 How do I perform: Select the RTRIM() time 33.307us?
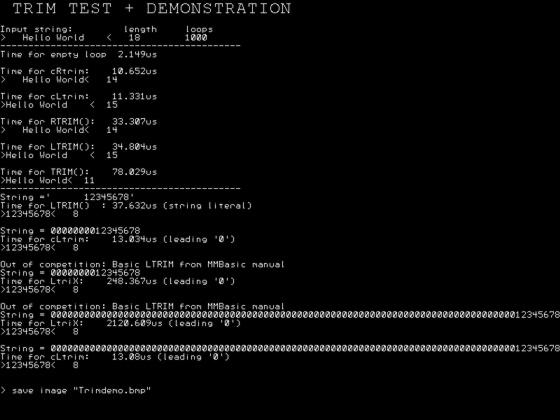(x=134, y=122)
